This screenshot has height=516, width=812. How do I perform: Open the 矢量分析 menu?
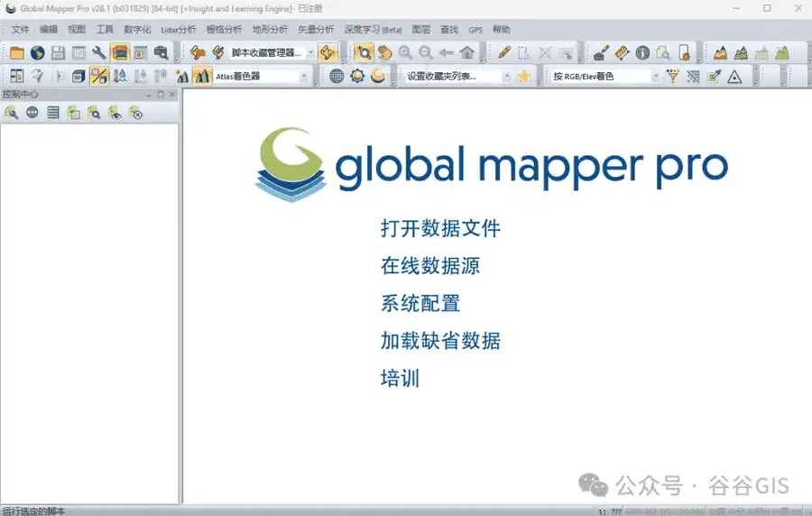click(x=316, y=30)
